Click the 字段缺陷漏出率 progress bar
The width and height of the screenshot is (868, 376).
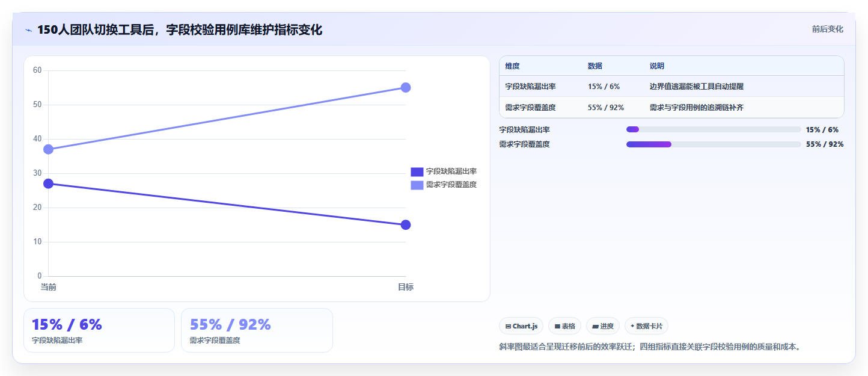(x=714, y=129)
